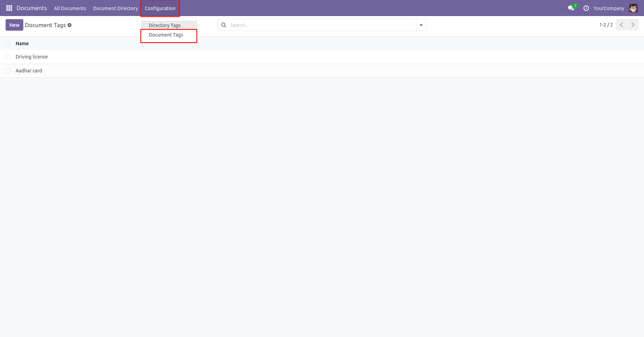The width and height of the screenshot is (644, 337).
Task: Focus the Search input field
Action: tap(322, 25)
